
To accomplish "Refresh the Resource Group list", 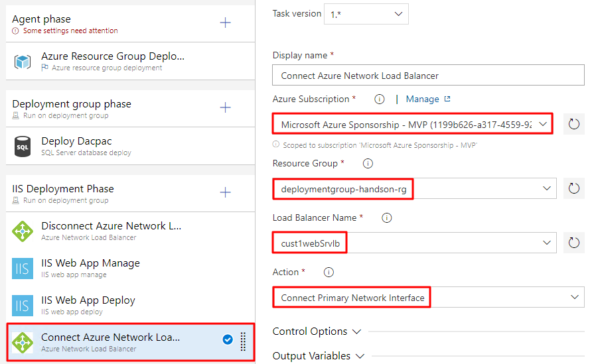I will point(574,188).
